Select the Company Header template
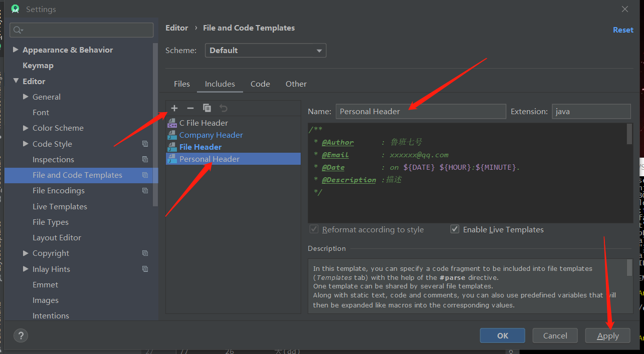This screenshot has width=644, height=354. (210, 135)
